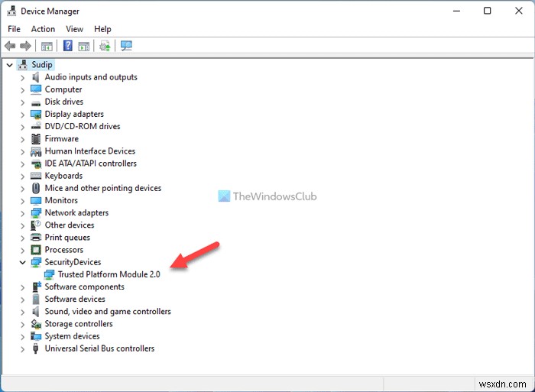Click the Display adapters icon
Image resolution: width=535 pixels, height=392 pixels.
click(x=36, y=115)
